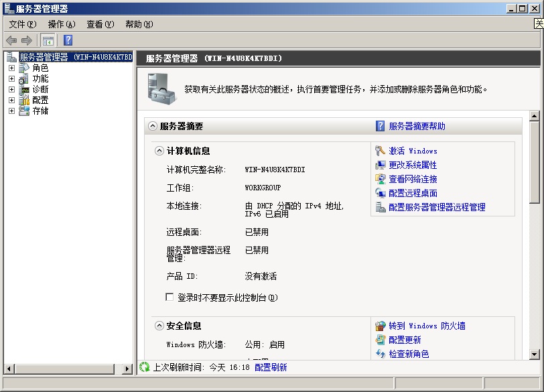Click the vertical scrollbar thumb
This screenshot has width=544, height=392.
point(535,162)
